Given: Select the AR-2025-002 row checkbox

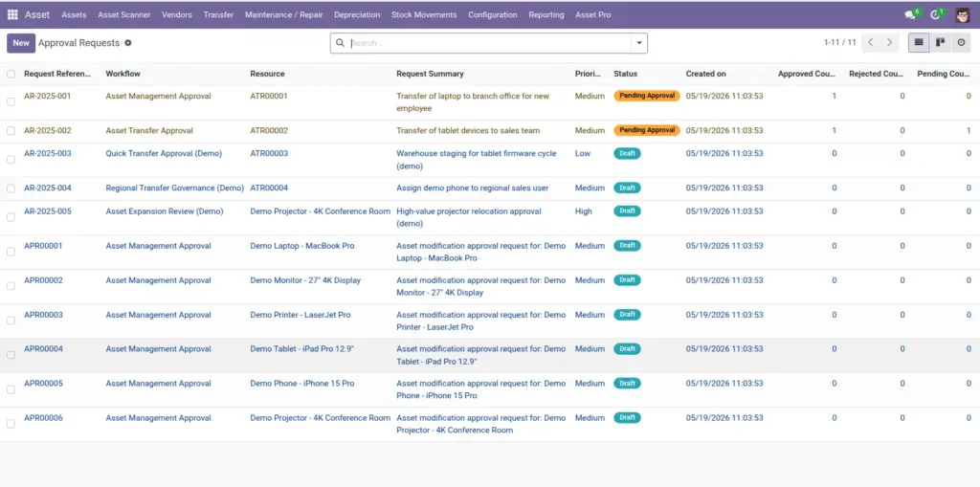Looking at the screenshot, I should pos(11,131).
